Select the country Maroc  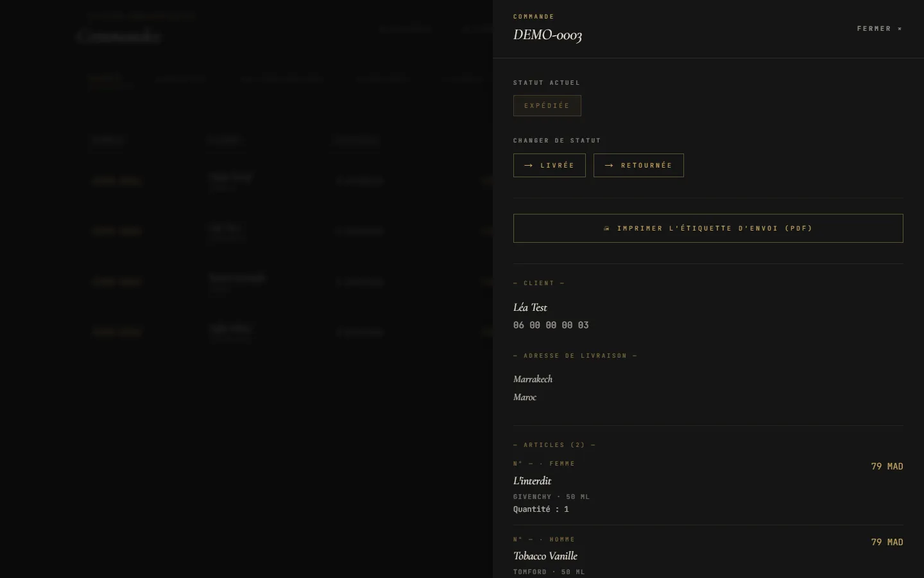tap(525, 398)
